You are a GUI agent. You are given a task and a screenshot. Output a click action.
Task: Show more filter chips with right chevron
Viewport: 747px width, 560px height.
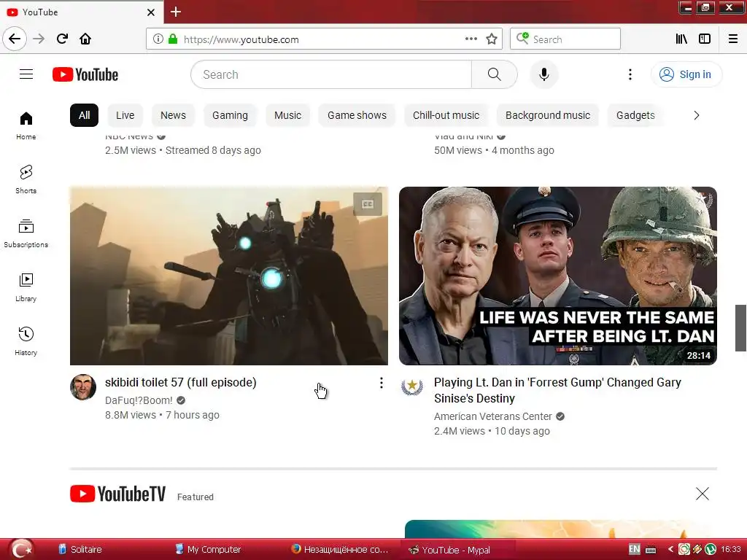pos(696,115)
